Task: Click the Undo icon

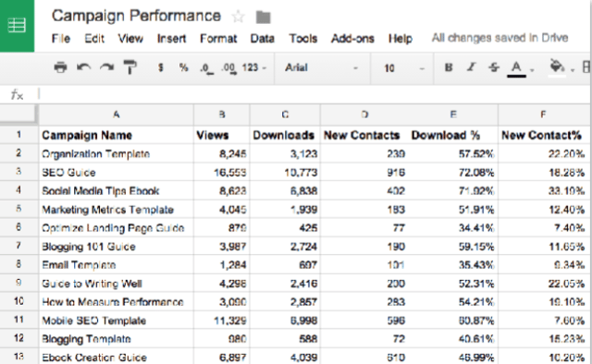Action: [84, 67]
